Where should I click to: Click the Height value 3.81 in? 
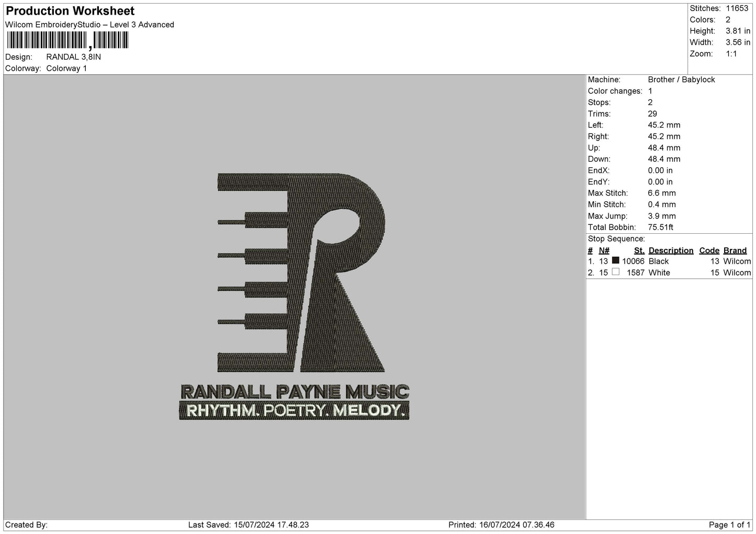pos(738,31)
